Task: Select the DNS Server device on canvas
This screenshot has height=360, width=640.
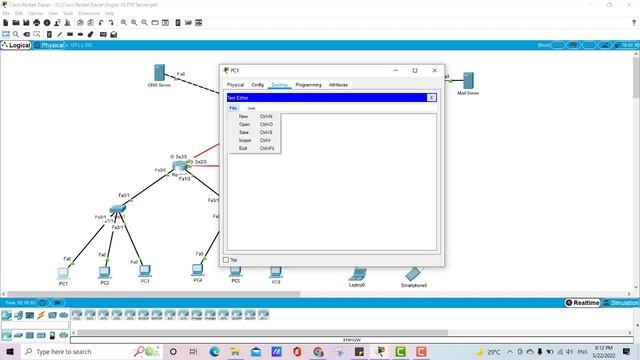Action: pyautogui.click(x=159, y=73)
